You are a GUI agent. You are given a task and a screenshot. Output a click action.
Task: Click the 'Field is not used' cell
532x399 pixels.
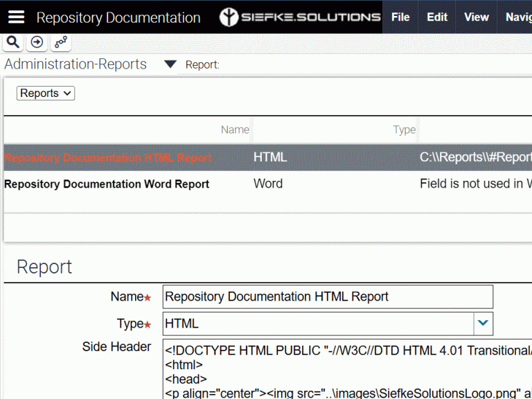[476, 184]
